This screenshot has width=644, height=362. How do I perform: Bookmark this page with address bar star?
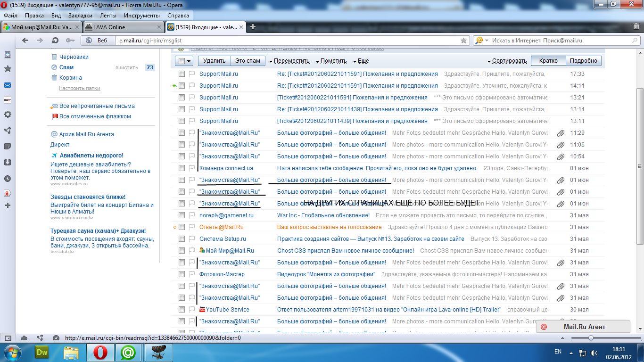[x=464, y=41]
